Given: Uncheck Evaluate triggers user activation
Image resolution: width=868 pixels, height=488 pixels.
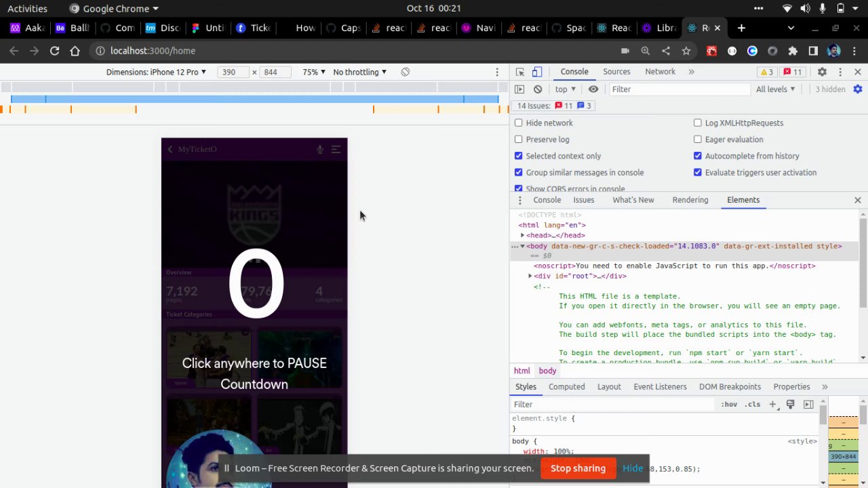Looking at the screenshot, I should [698, 172].
